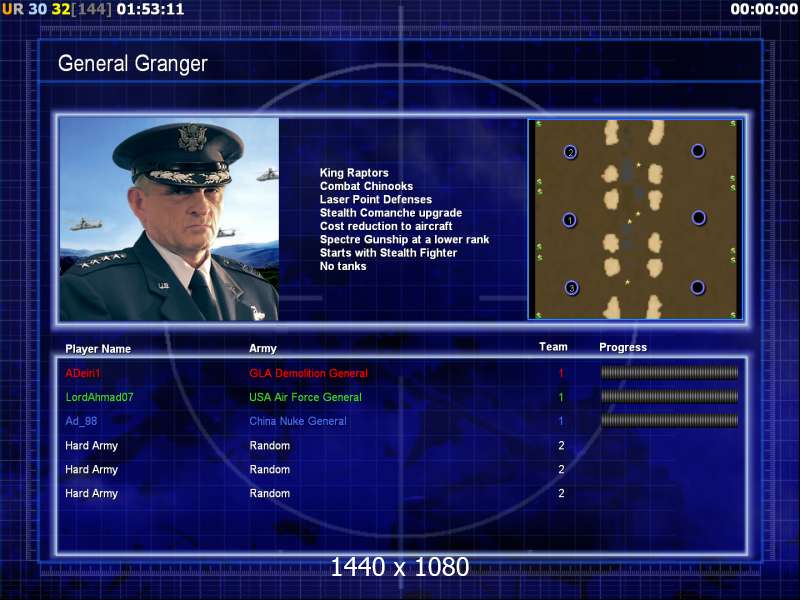
Task: Click the middle-right unnumbered start position on minimap
Action: click(x=698, y=218)
